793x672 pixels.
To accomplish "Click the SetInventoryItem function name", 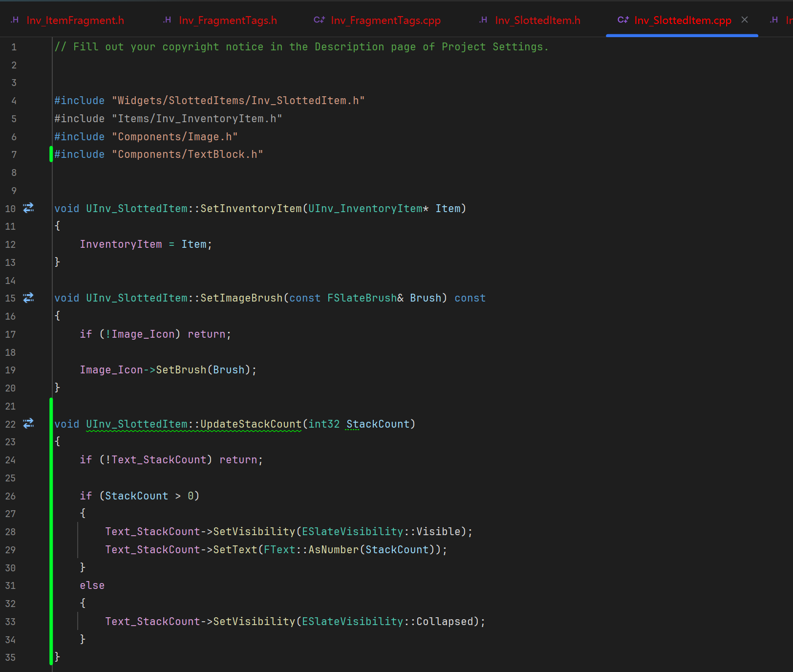I will pyautogui.click(x=251, y=209).
